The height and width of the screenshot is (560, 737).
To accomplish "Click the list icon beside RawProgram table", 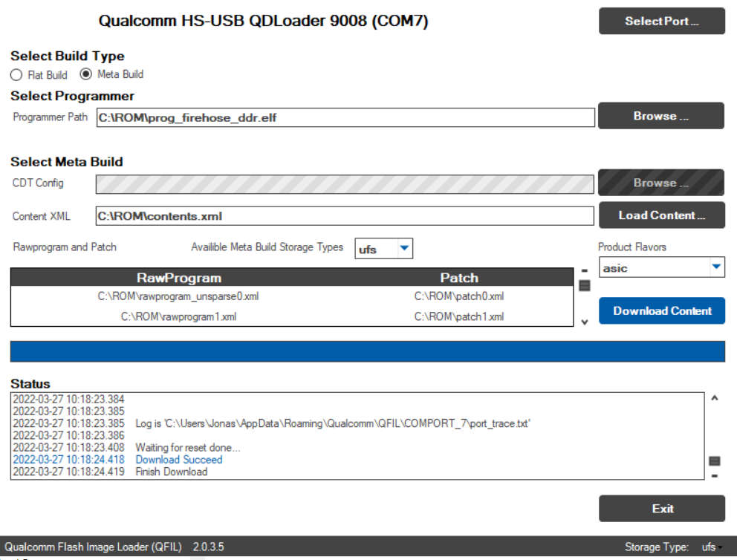I will (585, 286).
